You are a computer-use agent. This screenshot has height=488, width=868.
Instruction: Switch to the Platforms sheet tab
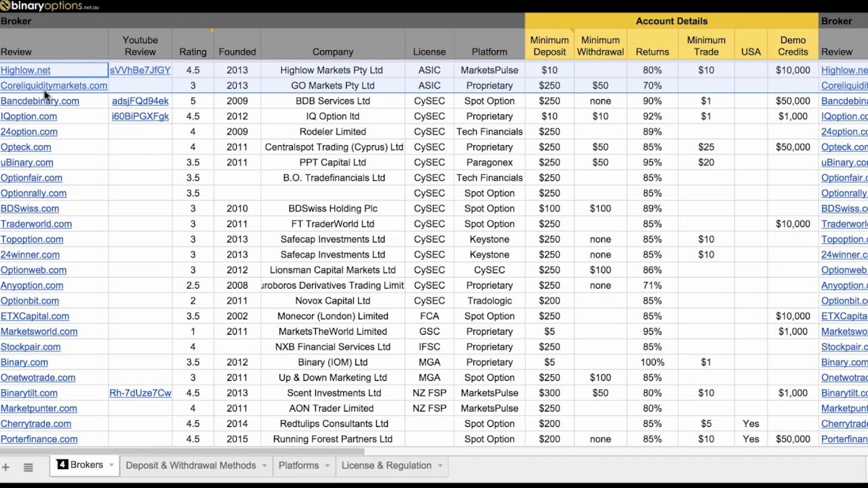click(x=299, y=466)
